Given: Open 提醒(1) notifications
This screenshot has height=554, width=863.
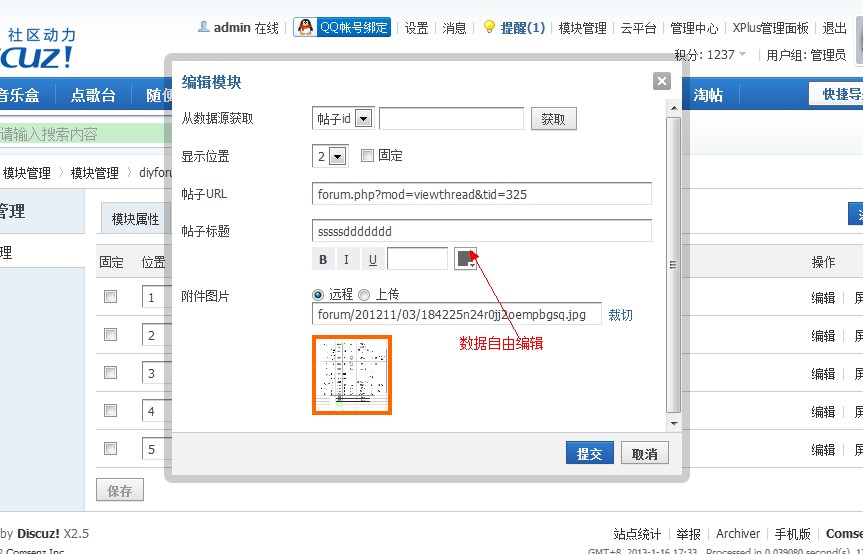Looking at the screenshot, I should [x=522, y=28].
